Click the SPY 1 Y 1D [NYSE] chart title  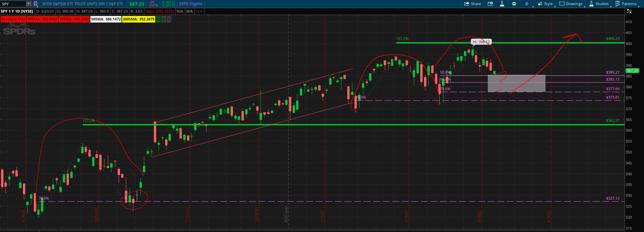17,11
